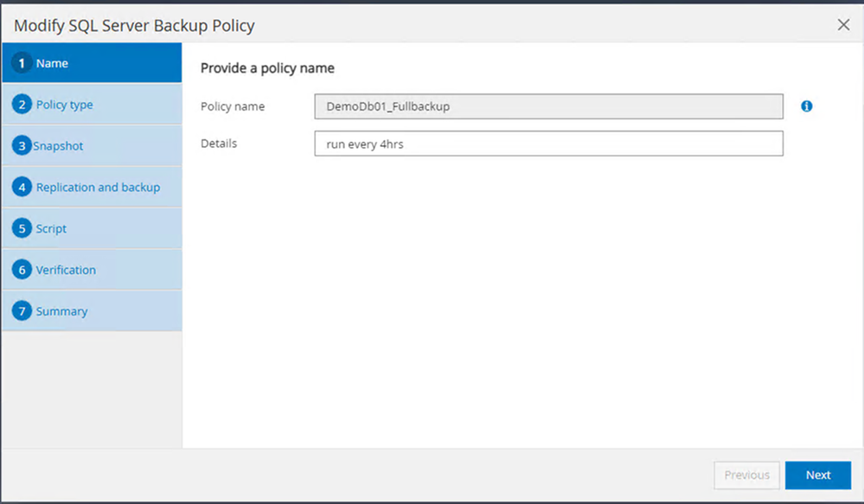
Task: Click the step 5 number circle icon
Action: (22, 229)
